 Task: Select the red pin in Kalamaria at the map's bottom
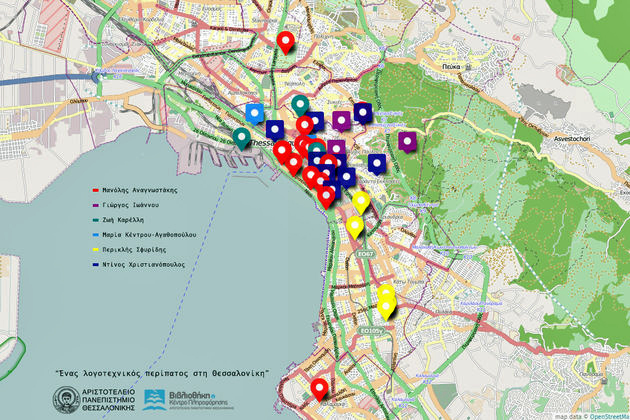click(x=319, y=390)
